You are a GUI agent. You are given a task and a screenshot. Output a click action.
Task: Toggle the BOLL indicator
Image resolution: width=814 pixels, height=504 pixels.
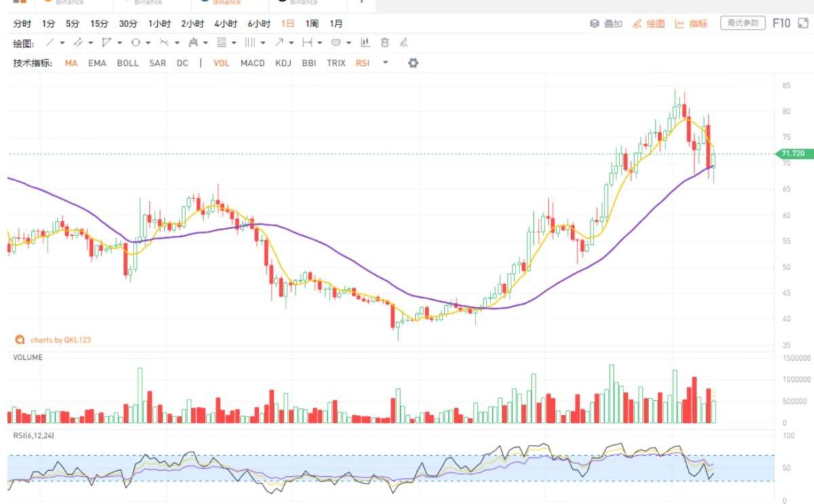[128, 63]
